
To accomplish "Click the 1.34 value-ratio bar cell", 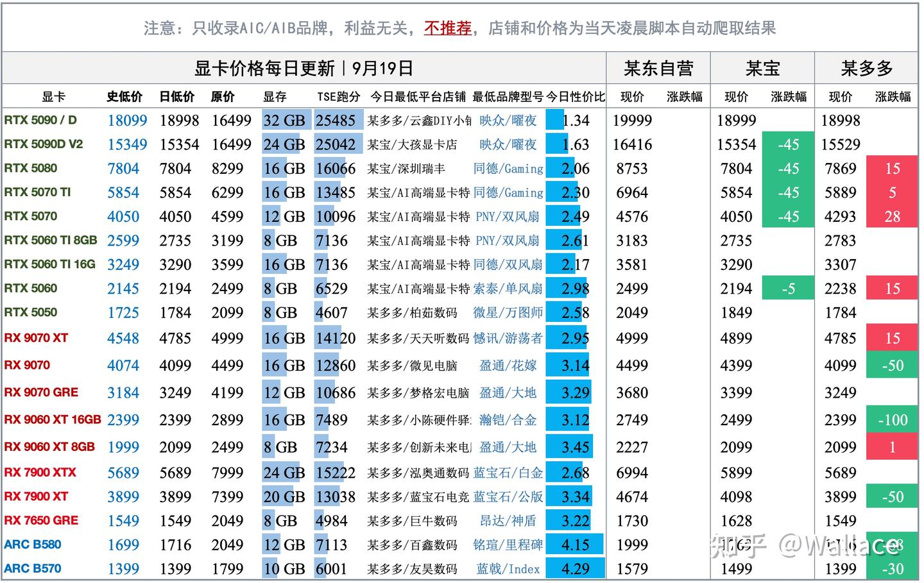I will pos(575,121).
